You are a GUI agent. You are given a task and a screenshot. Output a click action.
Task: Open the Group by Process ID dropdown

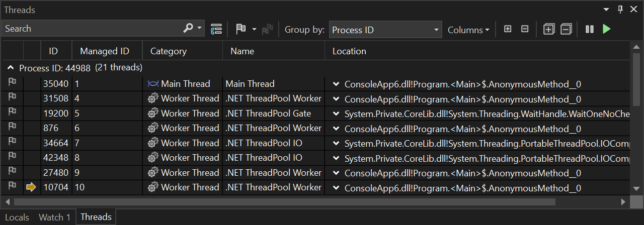tap(385, 30)
